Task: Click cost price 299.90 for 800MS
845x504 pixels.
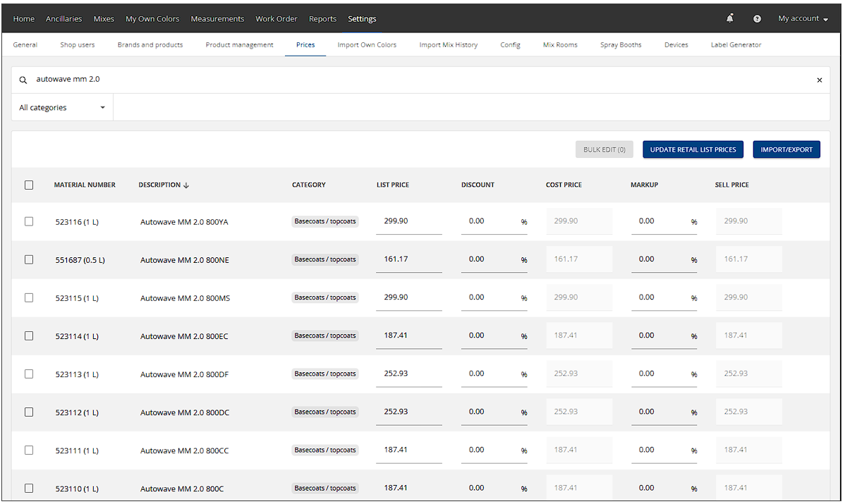Action: point(579,297)
